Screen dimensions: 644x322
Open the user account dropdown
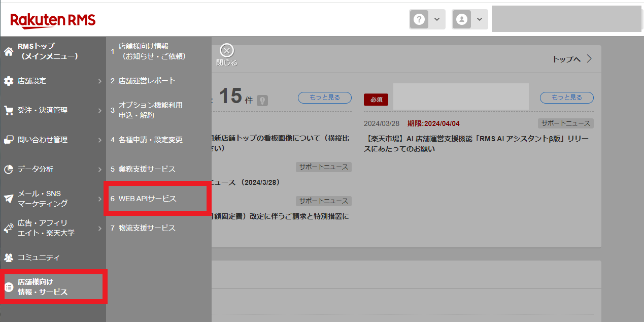[469, 19]
